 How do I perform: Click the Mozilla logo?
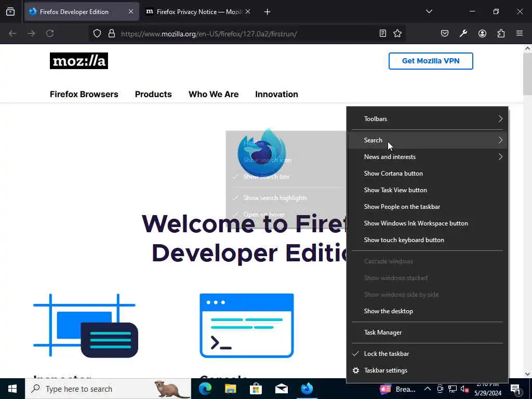click(x=79, y=61)
